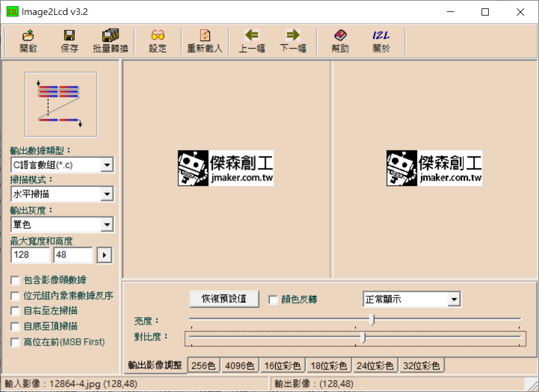
Task: Open the 18位彩色 tab
Action: (x=329, y=366)
